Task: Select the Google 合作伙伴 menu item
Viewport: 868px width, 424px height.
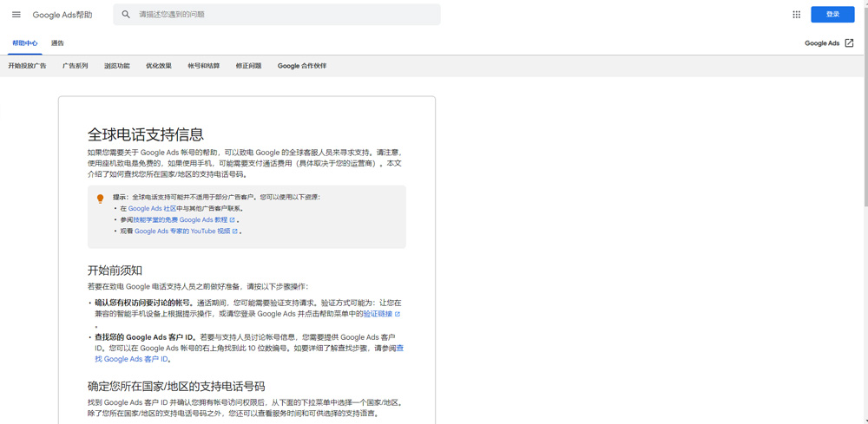Action: tap(302, 66)
